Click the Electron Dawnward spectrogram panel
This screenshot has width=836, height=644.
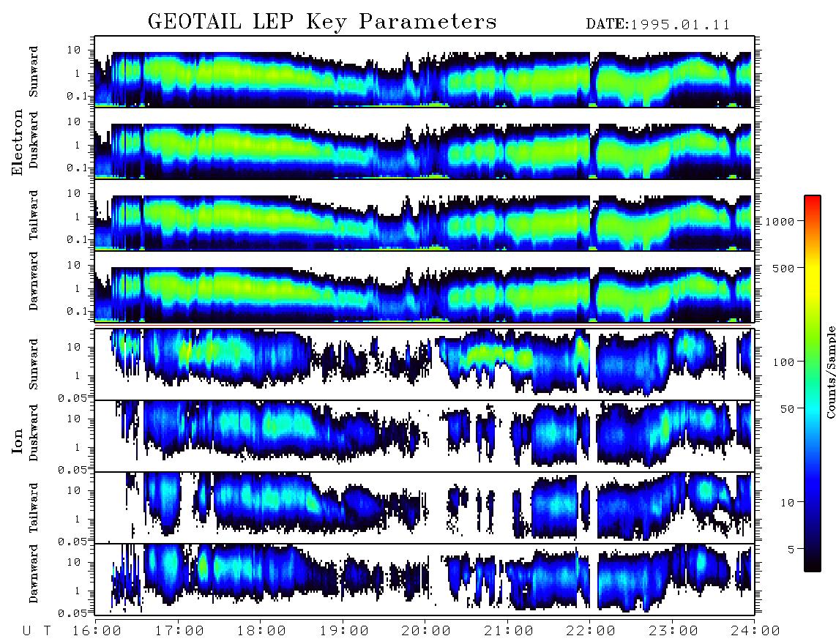[425, 288]
